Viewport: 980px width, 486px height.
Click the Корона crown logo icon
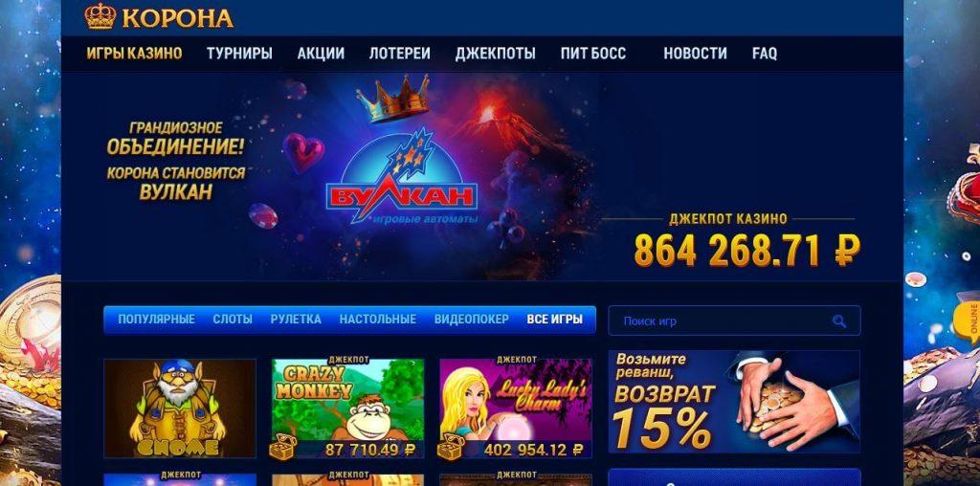[x=100, y=16]
